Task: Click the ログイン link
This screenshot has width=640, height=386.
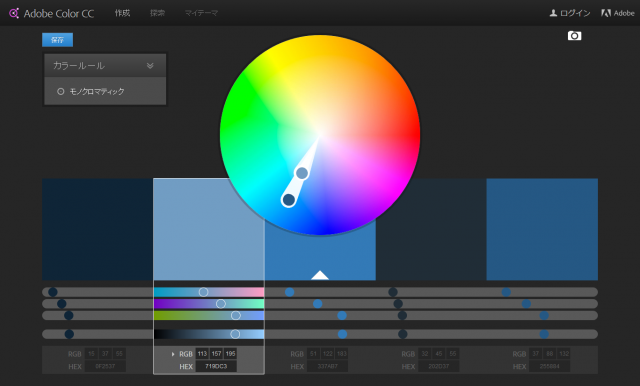Action: (x=575, y=13)
